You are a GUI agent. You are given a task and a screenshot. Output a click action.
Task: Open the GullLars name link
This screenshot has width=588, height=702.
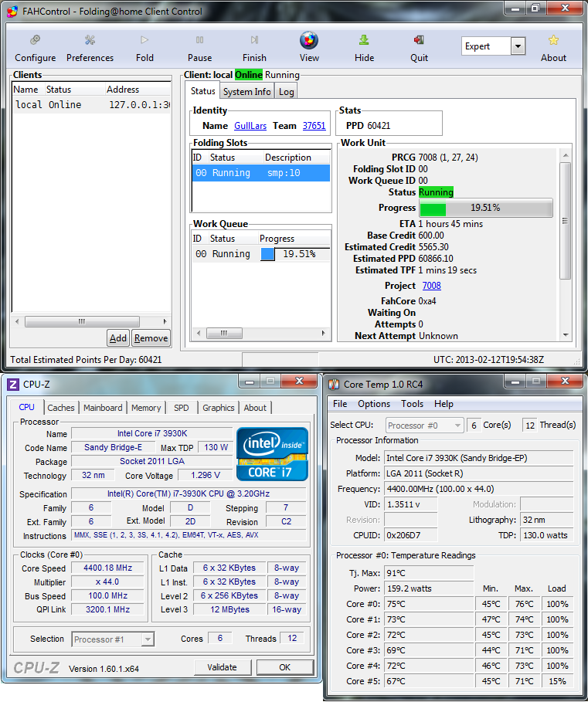pyautogui.click(x=250, y=126)
